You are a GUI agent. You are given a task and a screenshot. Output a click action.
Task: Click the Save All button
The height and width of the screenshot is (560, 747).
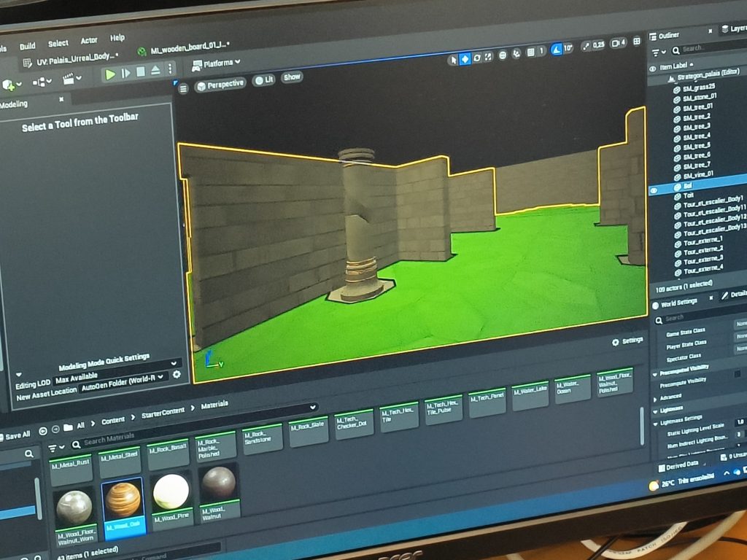[x=15, y=435]
